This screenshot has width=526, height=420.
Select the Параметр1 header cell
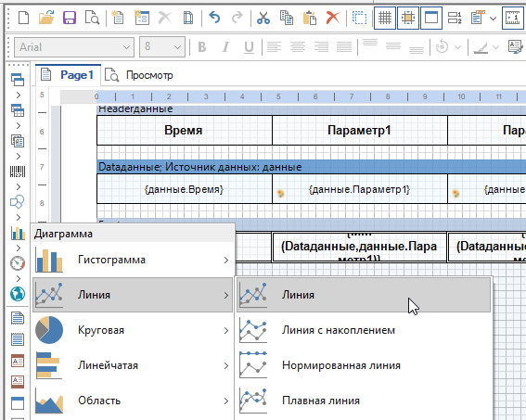(360, 130)
